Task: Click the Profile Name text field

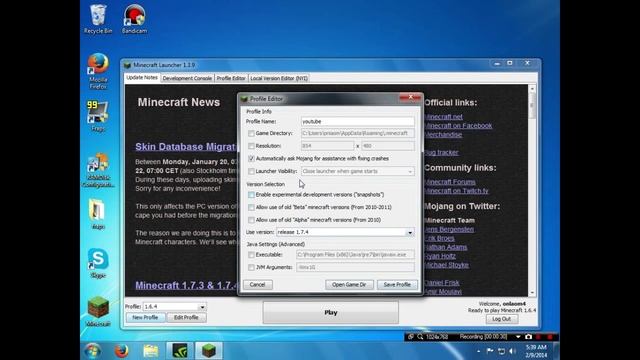Action: coord(358,122)
